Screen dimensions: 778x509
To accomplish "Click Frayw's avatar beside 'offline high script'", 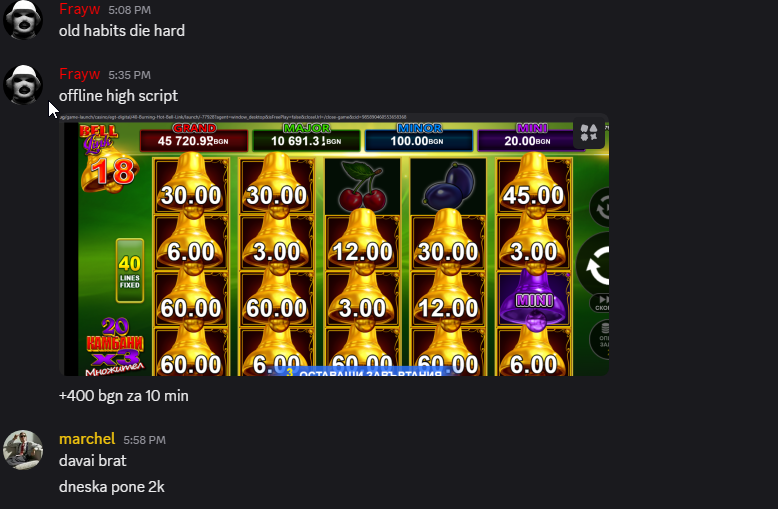I will click(x=23, y=85).
